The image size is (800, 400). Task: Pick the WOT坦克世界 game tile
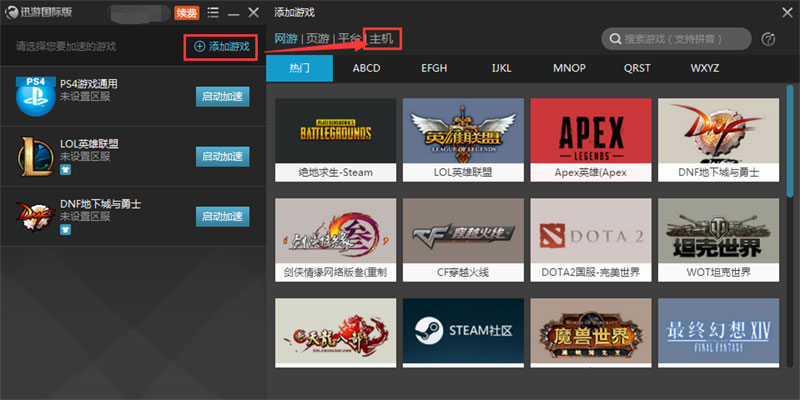(718, 240)
